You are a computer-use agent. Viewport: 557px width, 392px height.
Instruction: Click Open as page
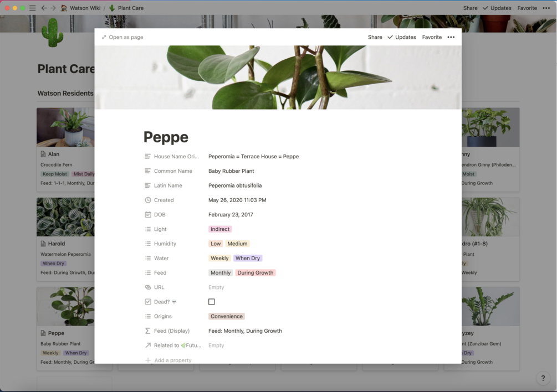point(122,37)
